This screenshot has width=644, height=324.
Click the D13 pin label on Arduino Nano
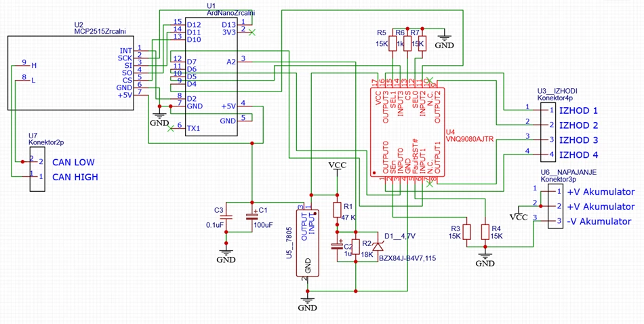(228, 24)
